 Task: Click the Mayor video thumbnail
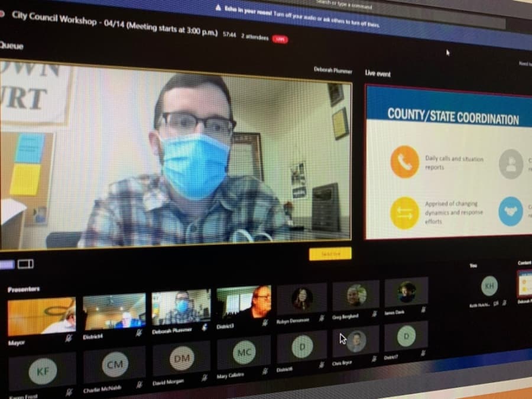pyautogui.click(x=42, y=316)
